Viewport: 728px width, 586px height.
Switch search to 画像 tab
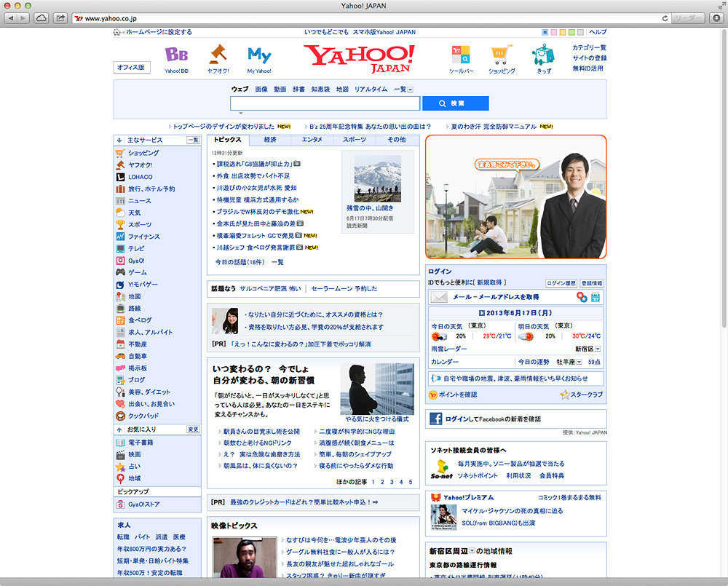pyautogui.click(x=261, y=89)
